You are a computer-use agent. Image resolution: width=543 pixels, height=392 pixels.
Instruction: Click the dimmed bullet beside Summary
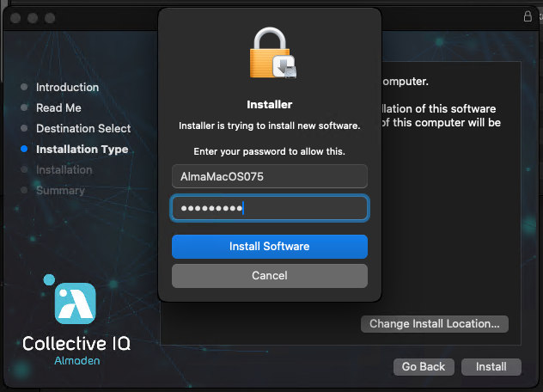pos(24,191)
